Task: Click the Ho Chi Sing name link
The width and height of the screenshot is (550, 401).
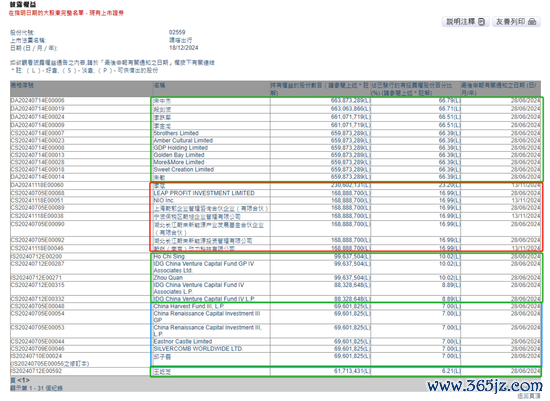Action: point(169,256)
